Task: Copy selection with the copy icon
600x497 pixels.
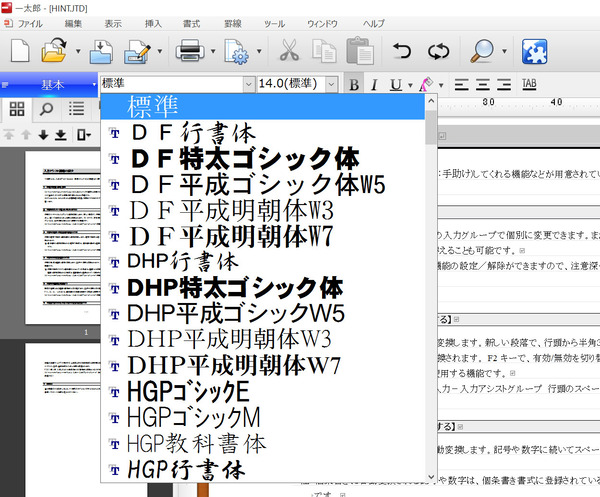Action: click(x=324, y=51)
